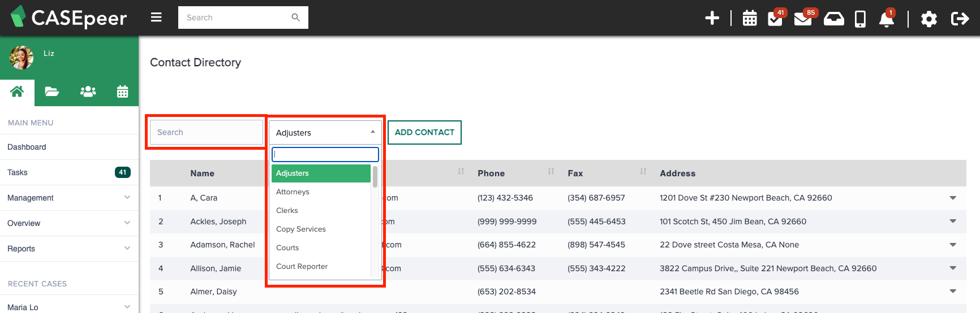Click contact name Ackles, Joseph

click(218, 221)
